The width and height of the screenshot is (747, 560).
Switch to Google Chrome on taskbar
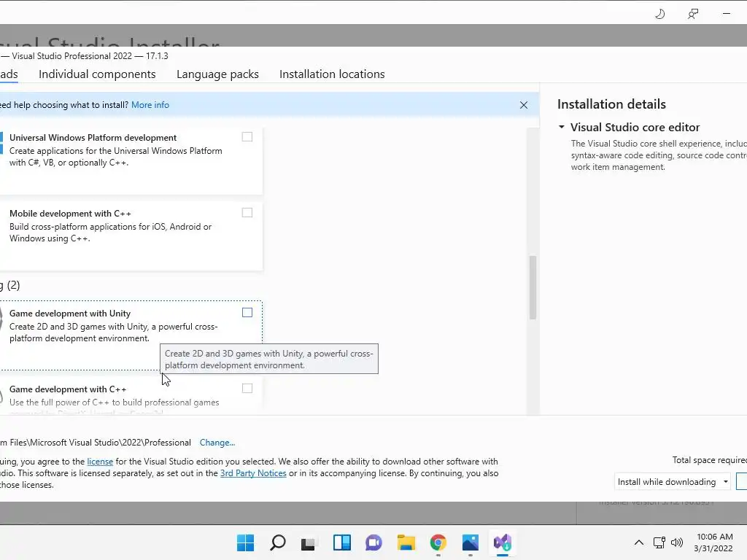point(438,542)
